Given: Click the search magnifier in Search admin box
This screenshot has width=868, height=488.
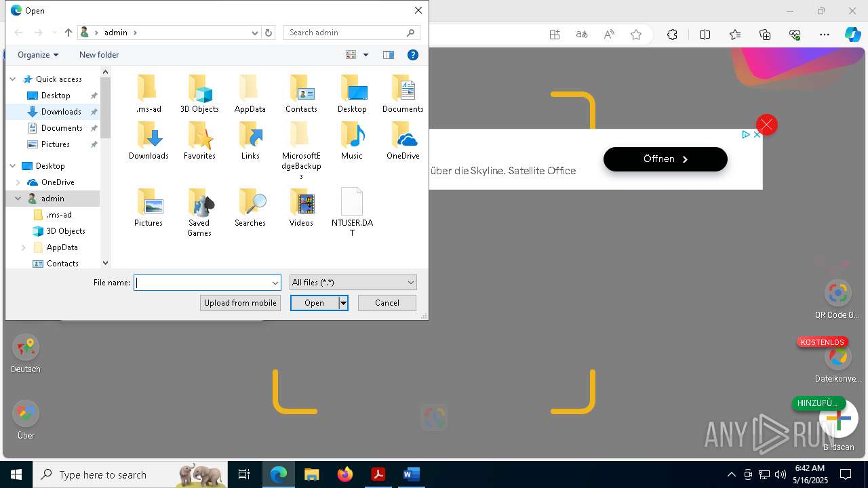Looking at the screenshot, I should (410, 33).
